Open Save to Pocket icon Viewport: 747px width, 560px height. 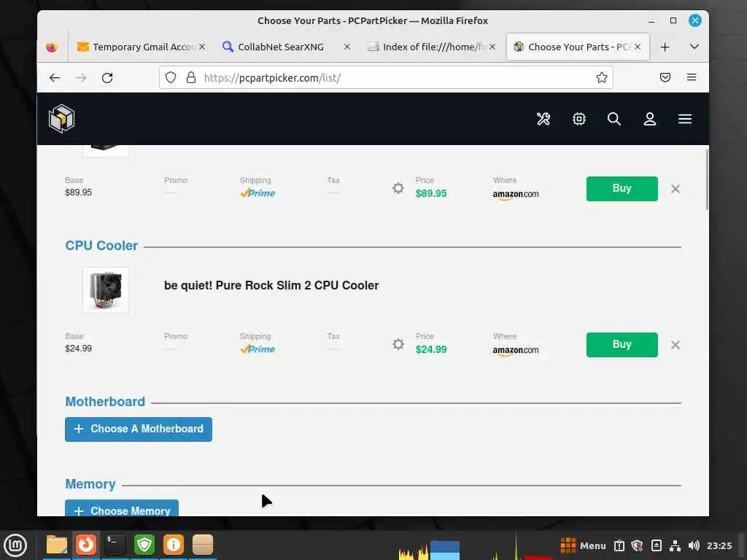tap(665, 77)
